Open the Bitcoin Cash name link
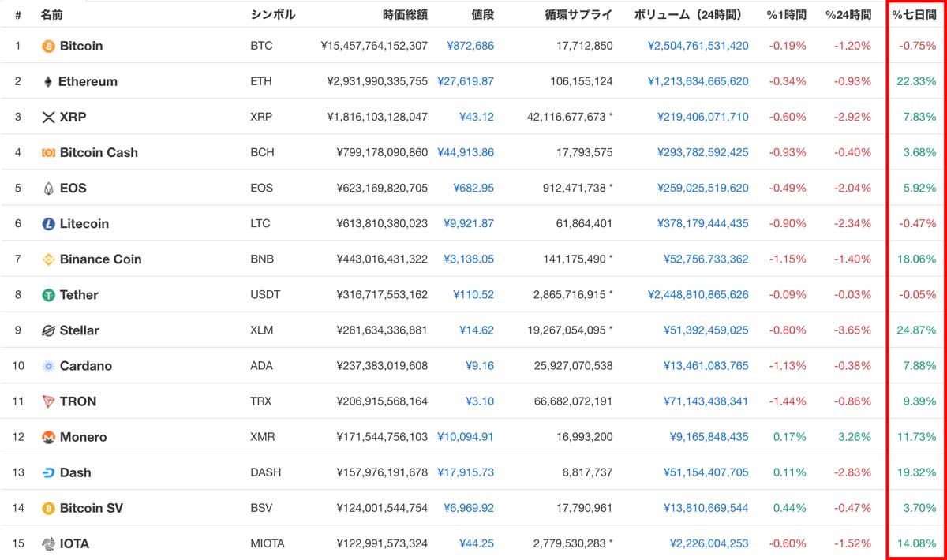 coord(99,152)
